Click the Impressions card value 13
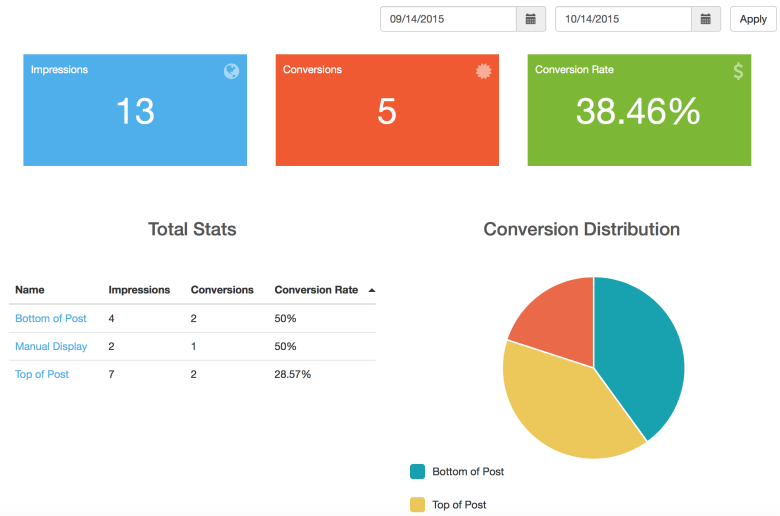The width and height of the screenshot is (780, 516). (135, 111)
